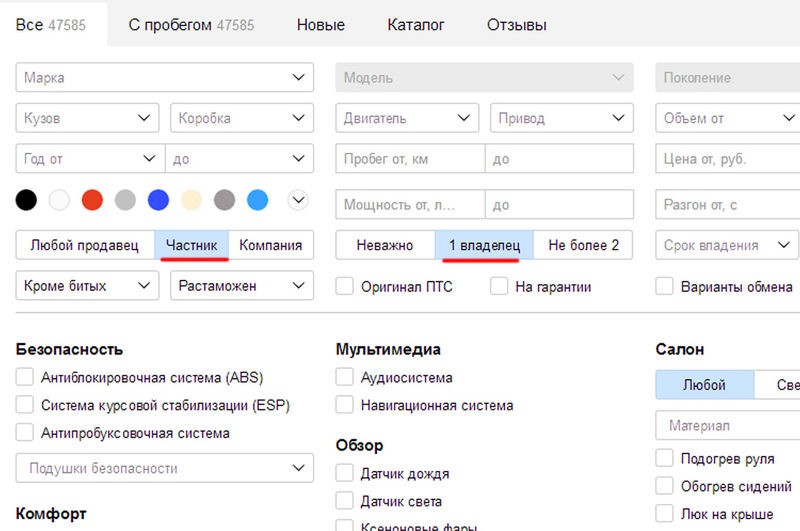Open the Марка dropdown

coord(164,78)
